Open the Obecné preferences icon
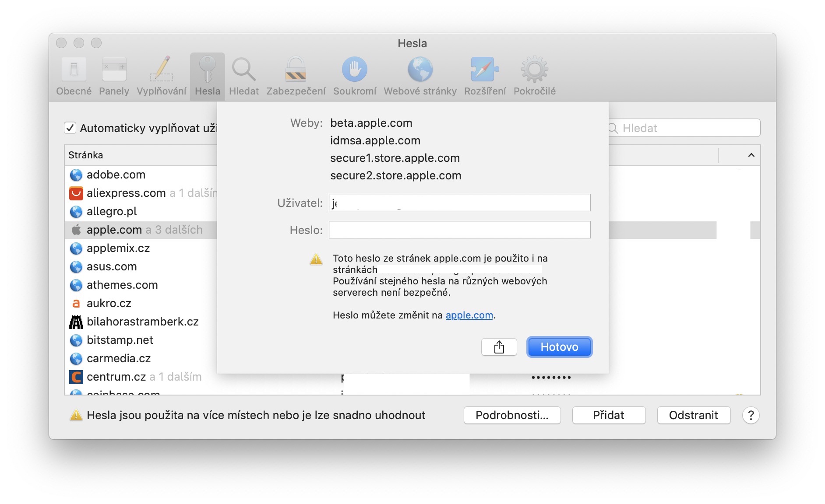The image size is (825, 504). pyautogui.click(x=74, y=69)
